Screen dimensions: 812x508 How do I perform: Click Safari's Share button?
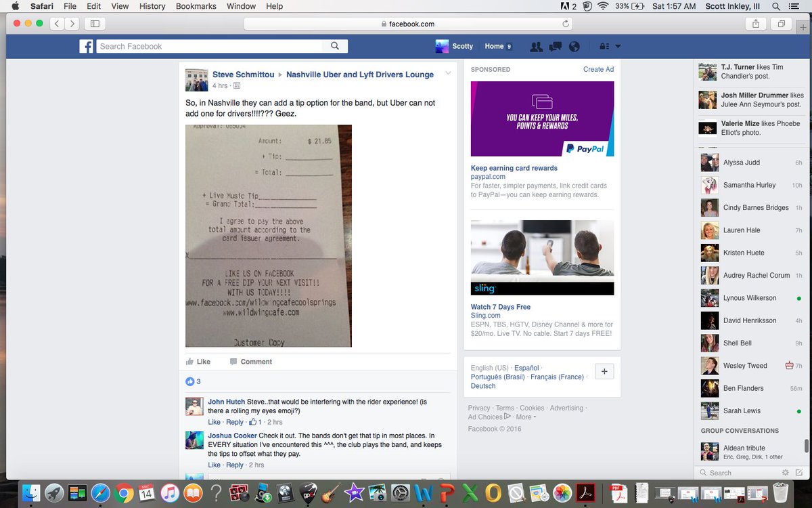[x=755, y=24]
